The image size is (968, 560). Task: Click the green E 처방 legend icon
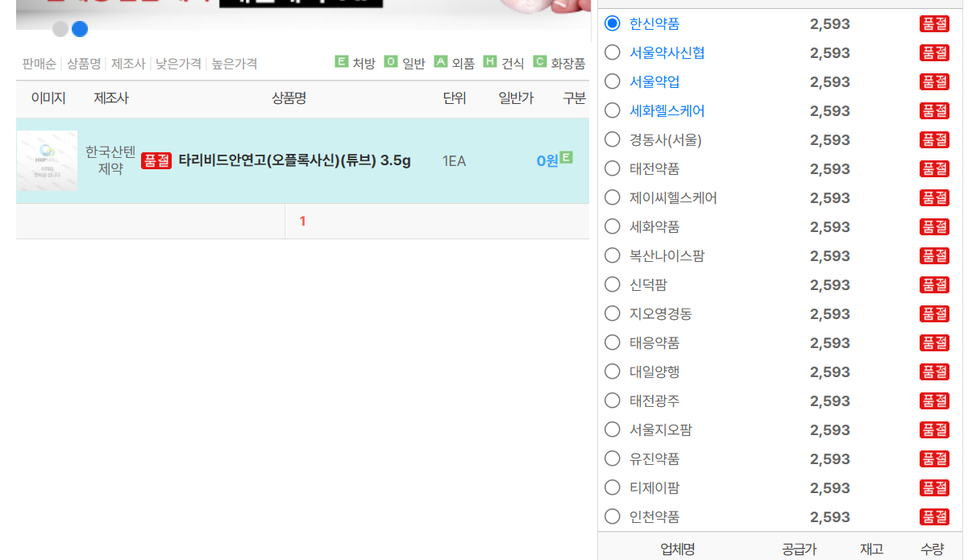[341, 61]
